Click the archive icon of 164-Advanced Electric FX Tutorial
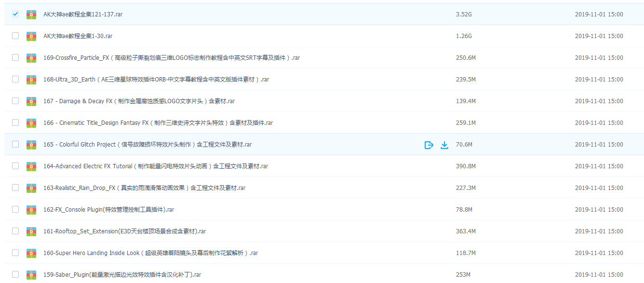Viewport: 644px width, 283px height. point(31,166)
